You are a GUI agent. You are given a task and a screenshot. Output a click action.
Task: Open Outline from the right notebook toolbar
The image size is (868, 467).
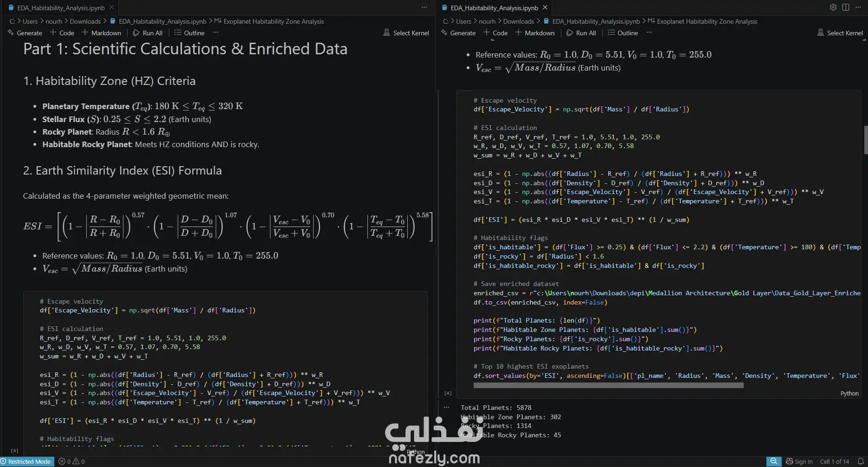coord(623,33)
